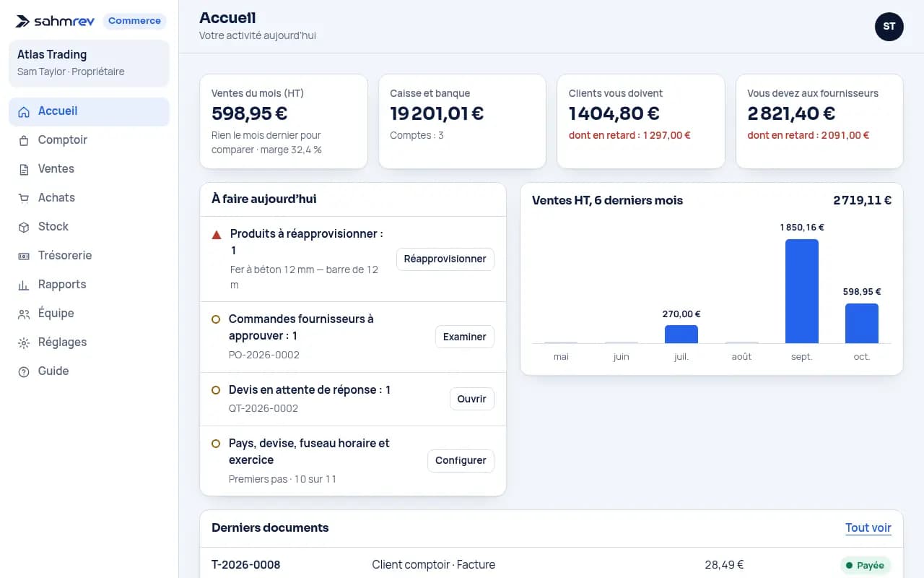The image size is (924, 578).
Task: Open the Ventes menu item
Action: (90, 169)
